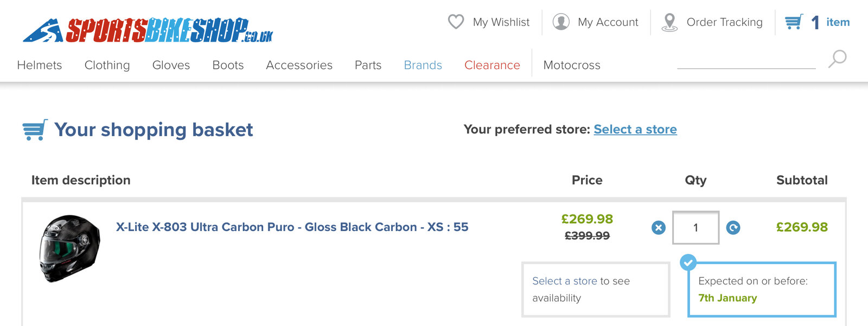Click the helmet product thumbnail
Viewport: 868px width, 326px height.
pyautogui.click(x=69, y=248)
